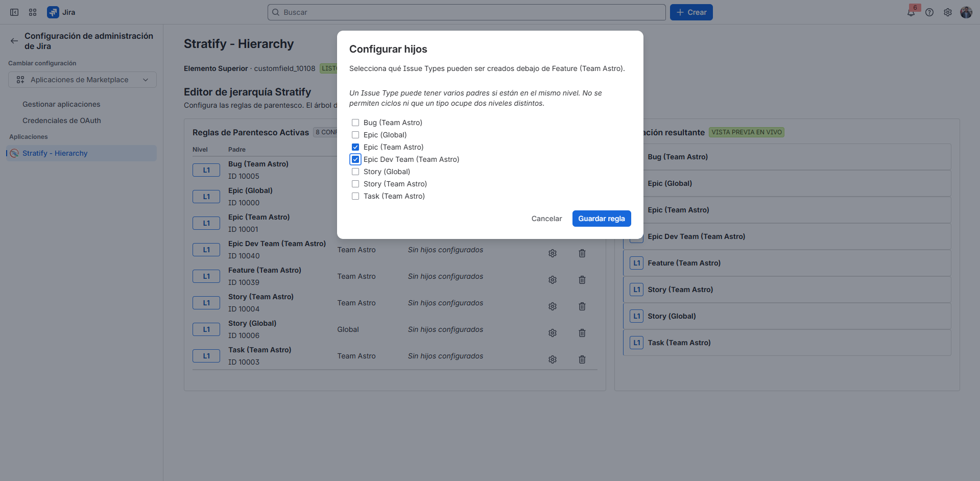
Task: Select Stratify - Hierarchy sidebar item
Action: tap(82, 153)
